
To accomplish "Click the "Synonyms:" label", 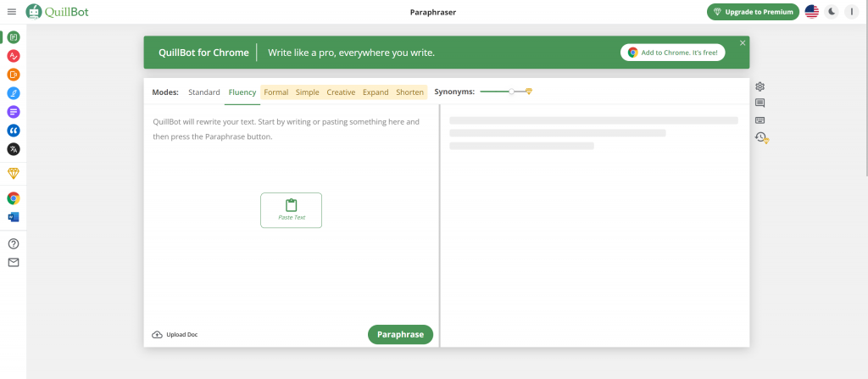I will point(454,92).
